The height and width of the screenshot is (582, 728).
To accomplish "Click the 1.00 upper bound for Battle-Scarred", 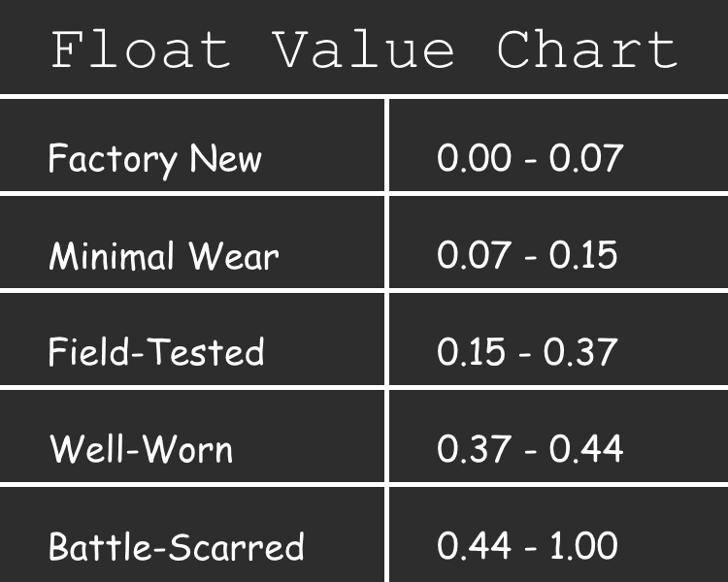I will [x=582, y=546].
